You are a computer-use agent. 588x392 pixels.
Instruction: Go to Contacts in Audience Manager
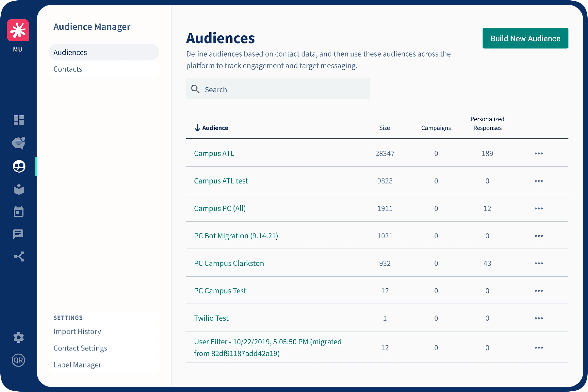68,69
